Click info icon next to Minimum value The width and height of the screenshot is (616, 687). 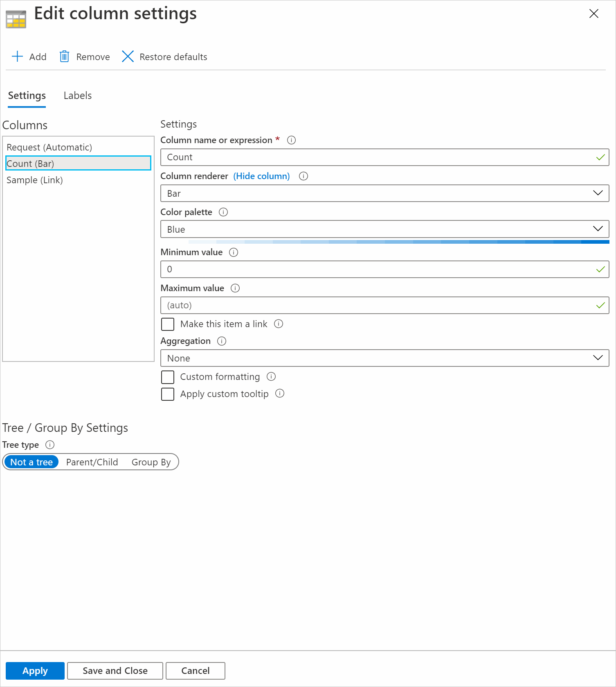coord(234,252)
